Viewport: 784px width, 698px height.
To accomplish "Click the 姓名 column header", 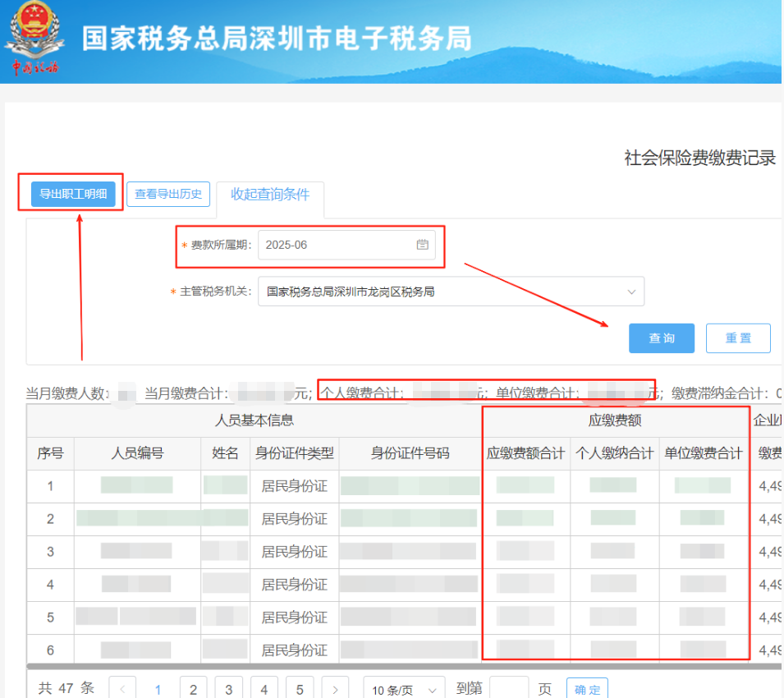I will click(x=226, y=453).
